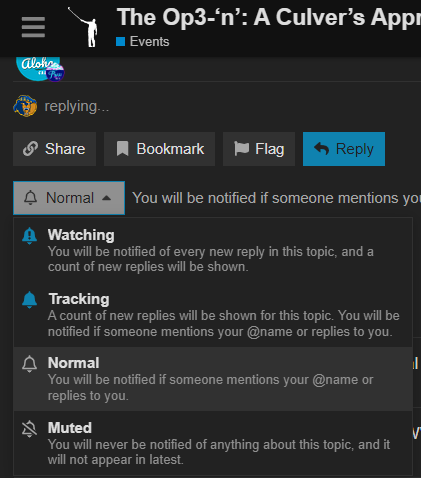421x478 pixels.
Task: Collapse the Normal notification dropdown
Action: [69, 198]
